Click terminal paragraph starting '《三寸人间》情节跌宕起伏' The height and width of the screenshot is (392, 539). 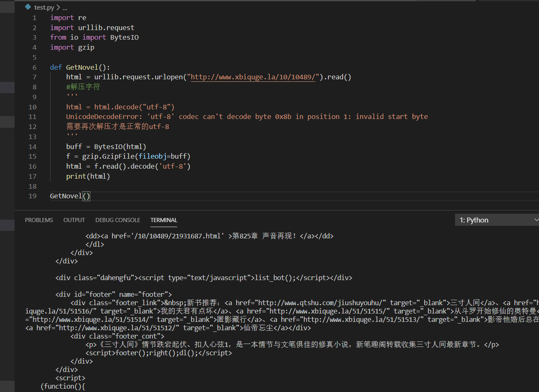pyautogui.click(x=292, y=345)
